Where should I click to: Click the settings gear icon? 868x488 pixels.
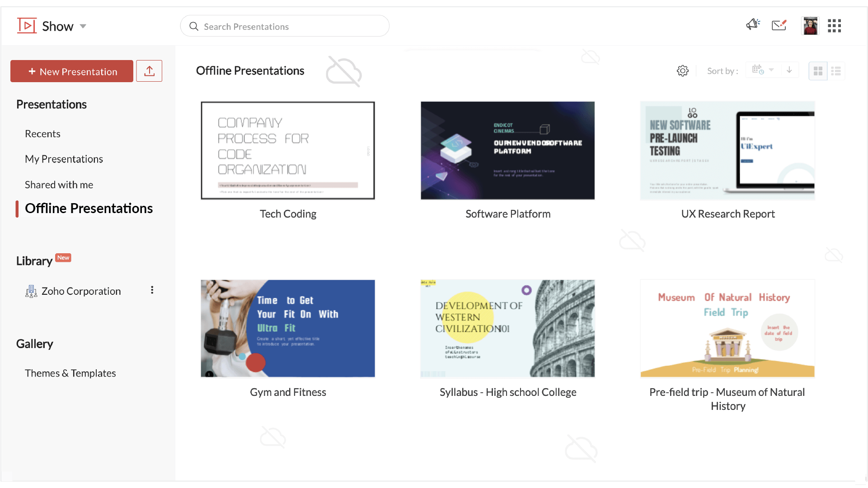pyautogui.click(x=683, y=71)
